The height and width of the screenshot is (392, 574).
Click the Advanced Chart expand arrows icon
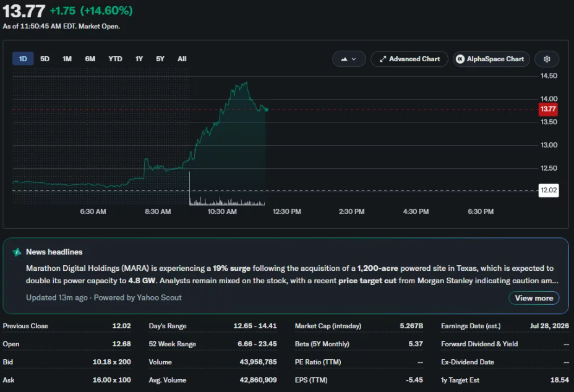(x=382, y=59)
